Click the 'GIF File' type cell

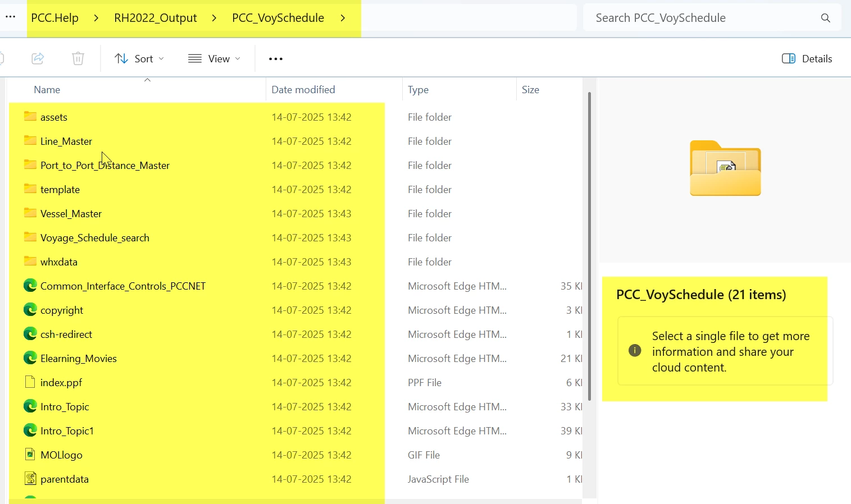424,455
